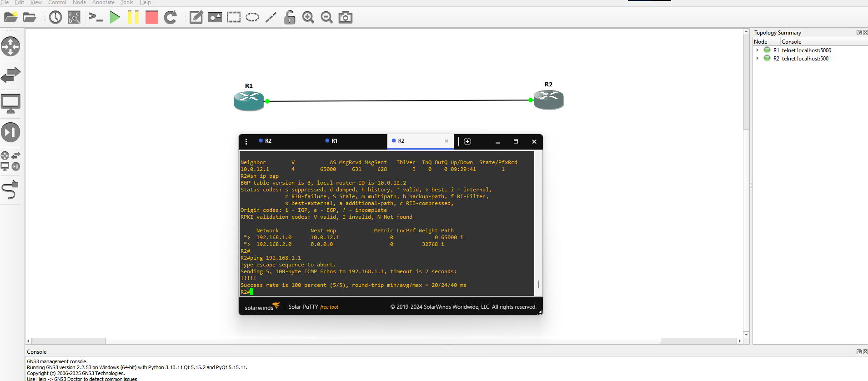Open Solar-PuTTY three-dot menu
868x381 pixels.
(246, 141)
